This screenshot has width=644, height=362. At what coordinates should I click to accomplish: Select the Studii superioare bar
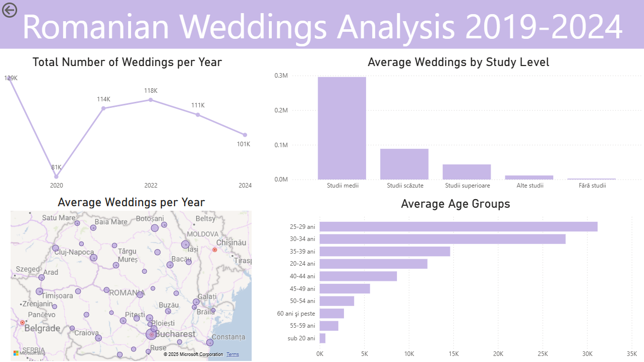coord(466,172)
